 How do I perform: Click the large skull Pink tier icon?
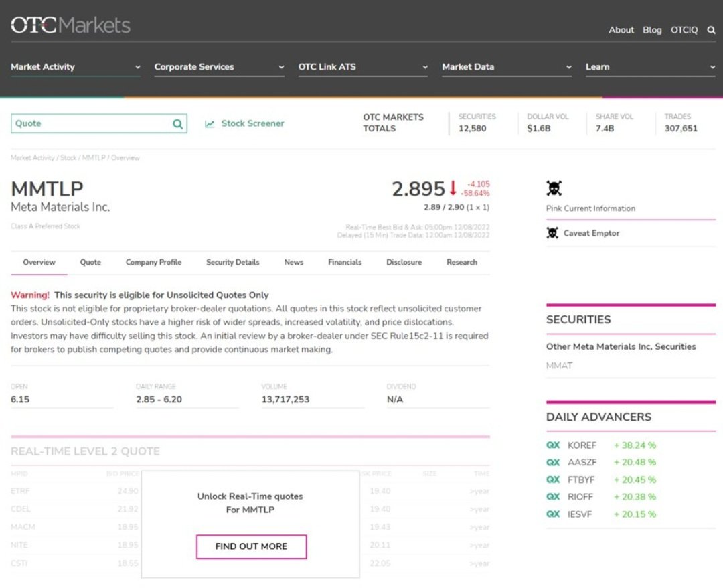coord(554,188)
